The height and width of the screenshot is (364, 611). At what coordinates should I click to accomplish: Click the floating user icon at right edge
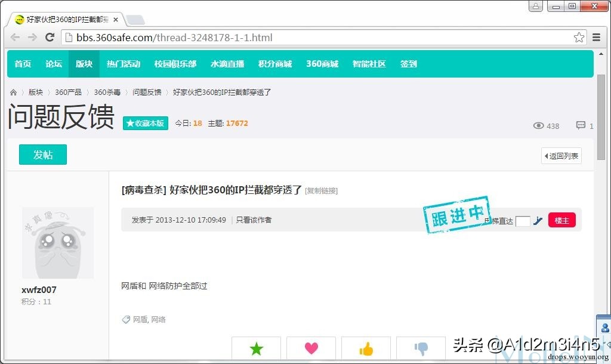click(x=605, y=328)
